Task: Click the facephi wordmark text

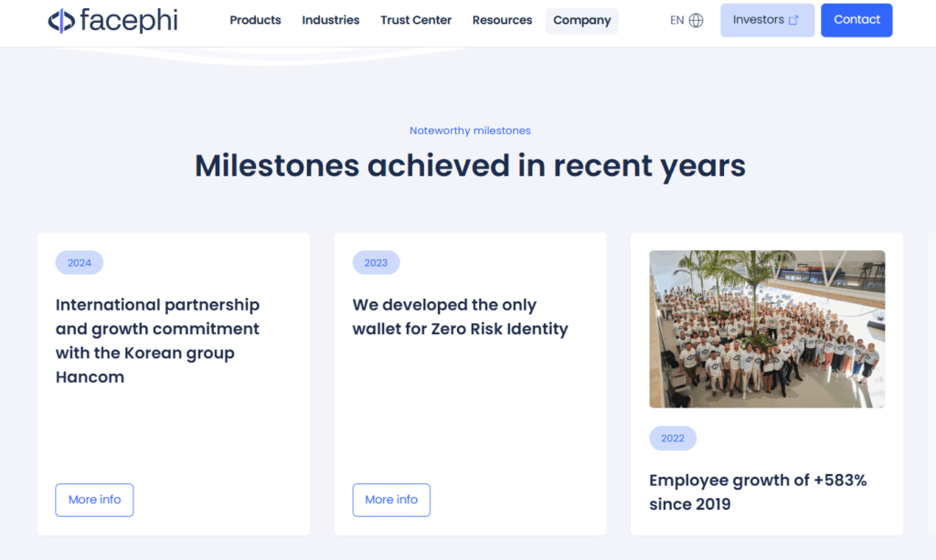Action: pyautogui.click(x=129, y=20)
